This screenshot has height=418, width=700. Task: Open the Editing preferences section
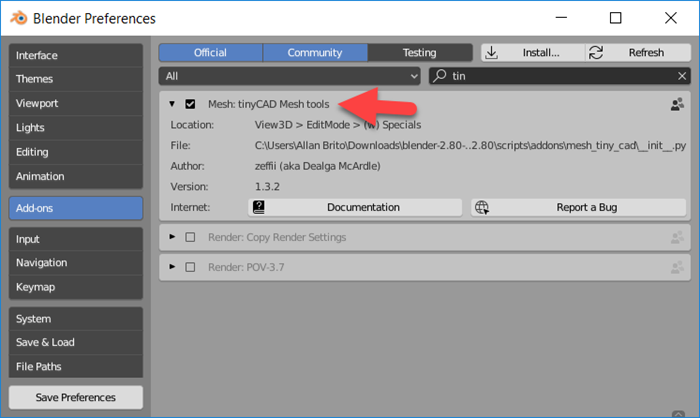[x=76, y=152]
